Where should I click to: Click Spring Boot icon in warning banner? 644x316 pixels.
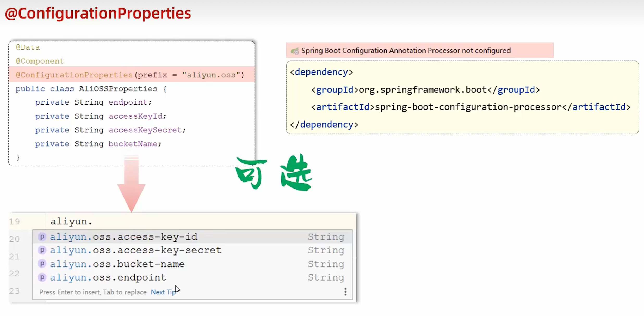coord(295,51)
